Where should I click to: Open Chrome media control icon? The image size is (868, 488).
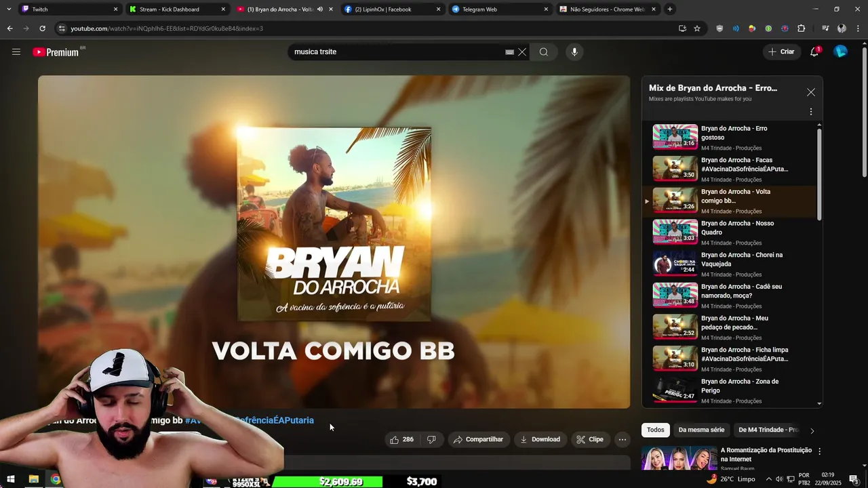(825, 28)
